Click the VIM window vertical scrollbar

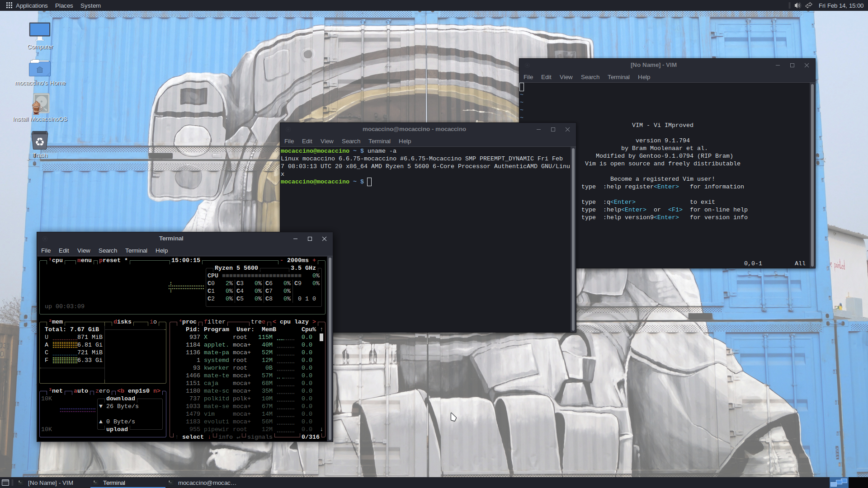tap(812, 175)
